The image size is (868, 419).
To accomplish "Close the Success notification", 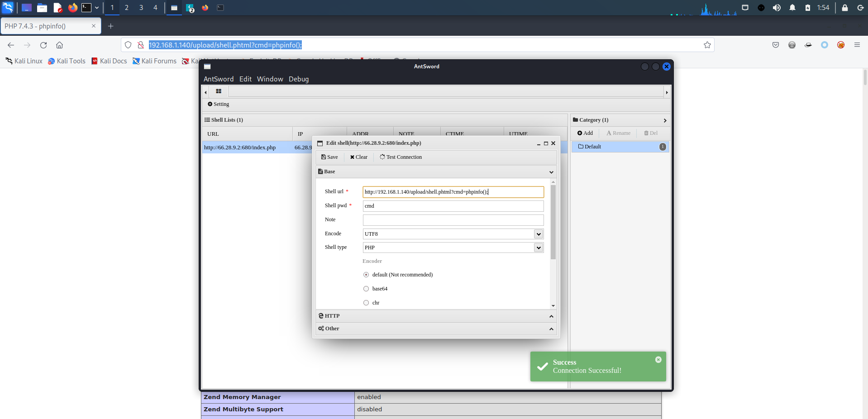I will click(x=658, y=360).
